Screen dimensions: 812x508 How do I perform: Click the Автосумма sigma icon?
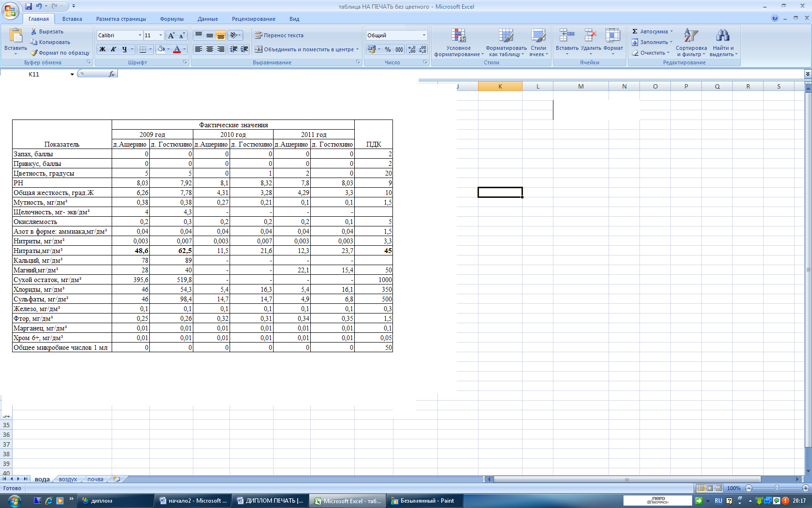(x=635, y=31)
